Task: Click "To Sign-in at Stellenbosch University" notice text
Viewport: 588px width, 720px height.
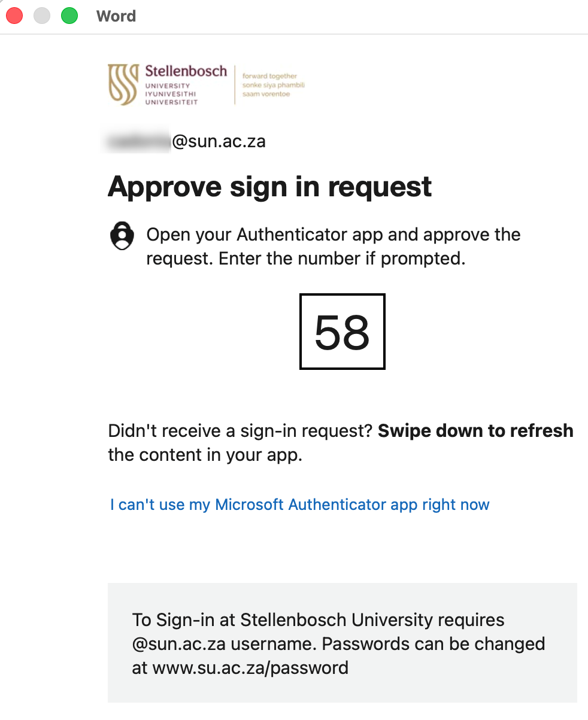Action: point(319,620)
